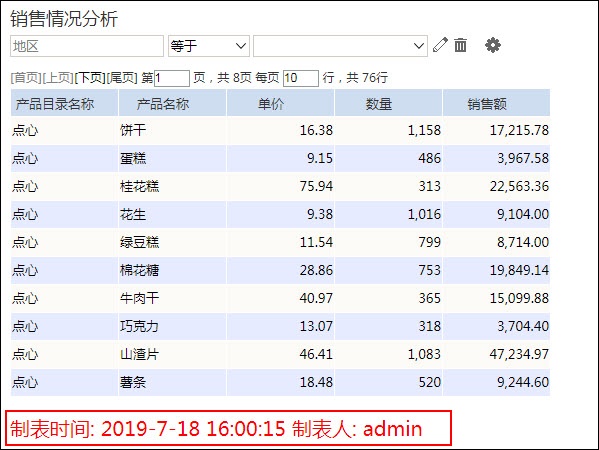599x450 pixels.
Task: Open the 等于 operator dropdown
Action: pos(209,46)
